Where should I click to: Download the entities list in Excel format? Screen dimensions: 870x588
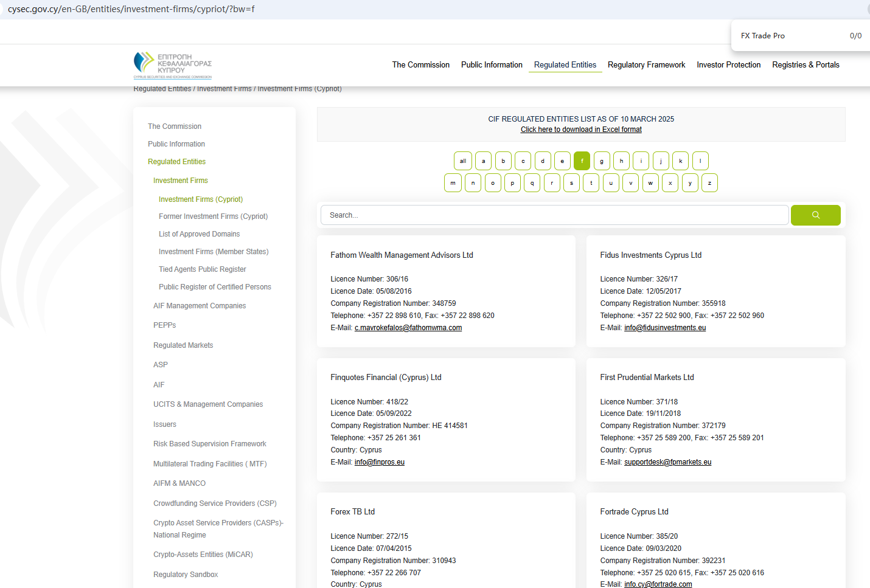(x=581, y=130)
